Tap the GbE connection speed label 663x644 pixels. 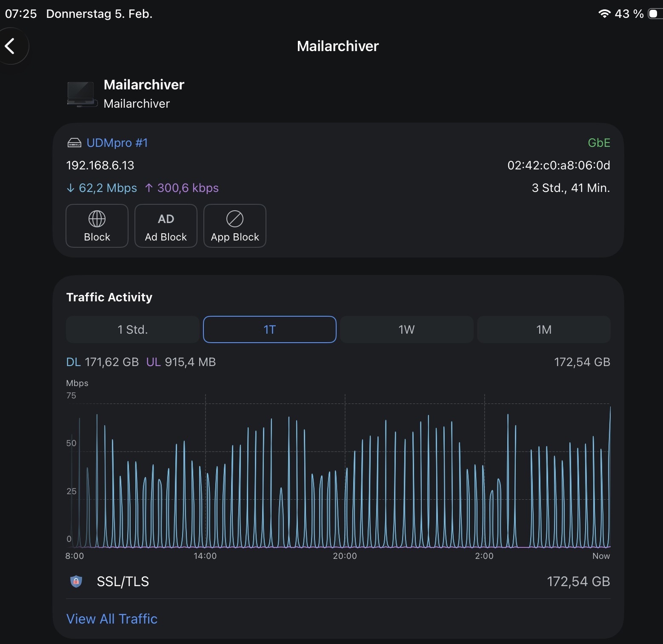[599, 143]
